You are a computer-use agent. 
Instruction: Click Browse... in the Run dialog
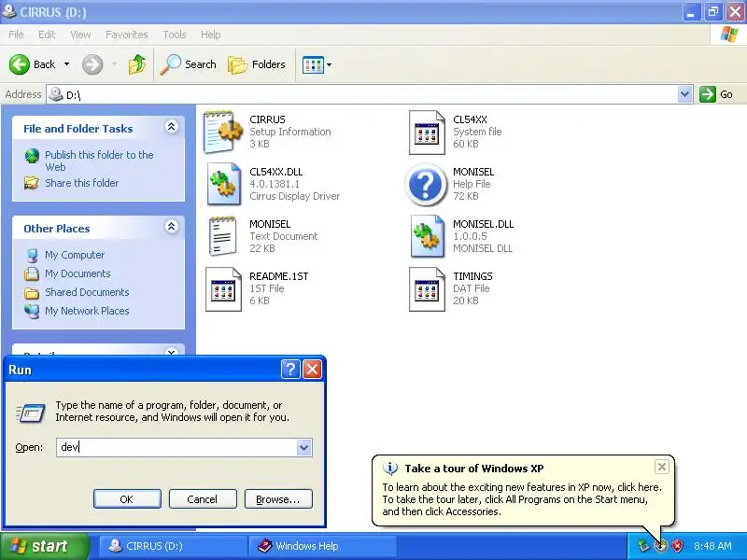(x=278, y=499)
